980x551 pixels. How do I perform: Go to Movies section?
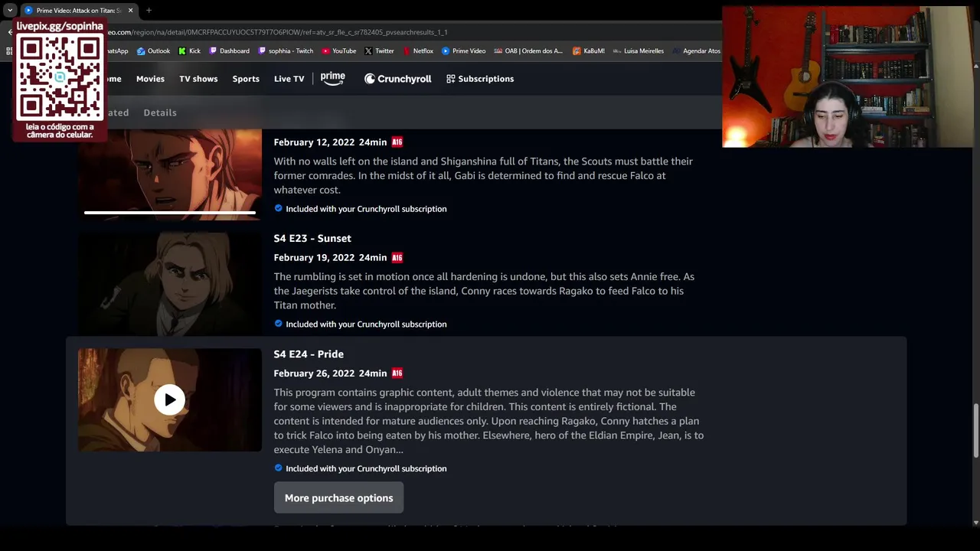point(150,79)
